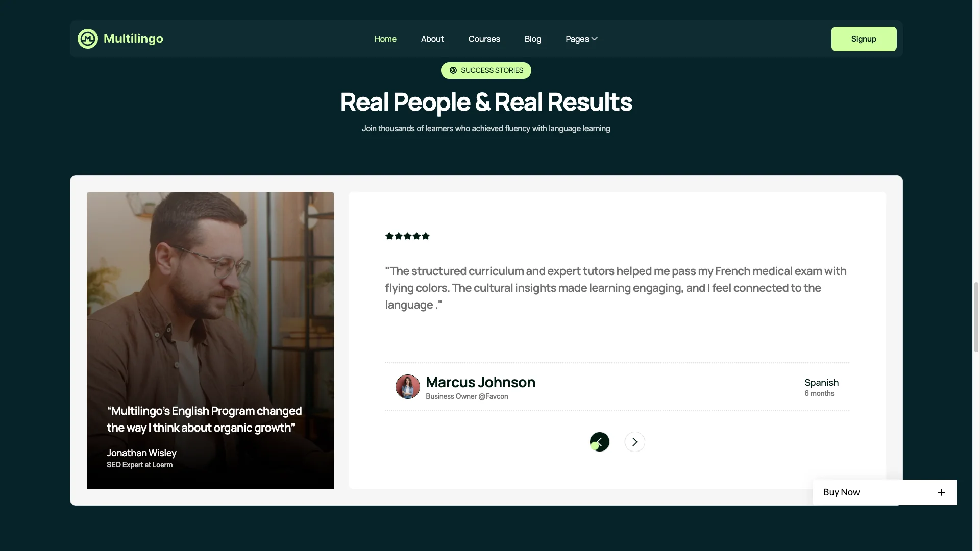
Task: Open the About page
Action: 432,39
